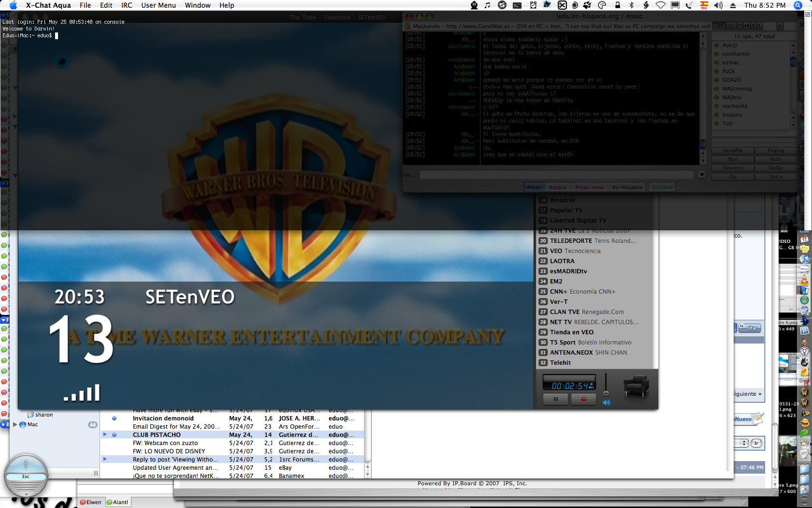Image resolution: width=812 pixels, height=508 pixels.
Task: Toggle channel mode I button
Action: click(734, 26)
